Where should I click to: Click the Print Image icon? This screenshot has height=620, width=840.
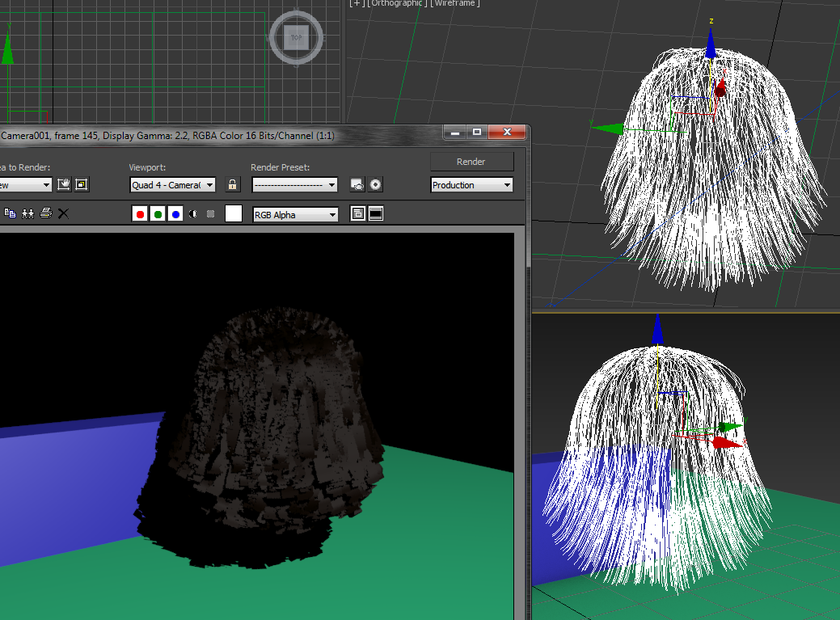pos(46,213)
